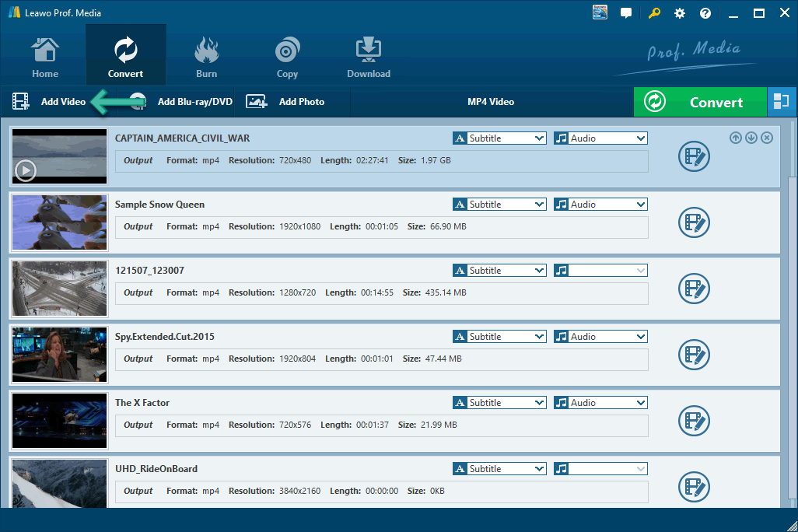Edit the 121507_123007 video
798x532 pixels.
[694, 289]
